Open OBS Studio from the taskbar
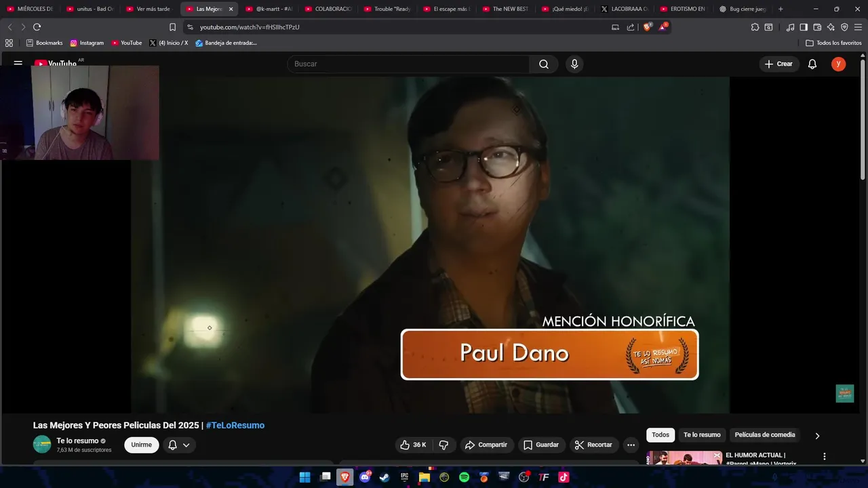868x488 pixels. [x=524, y=477]
